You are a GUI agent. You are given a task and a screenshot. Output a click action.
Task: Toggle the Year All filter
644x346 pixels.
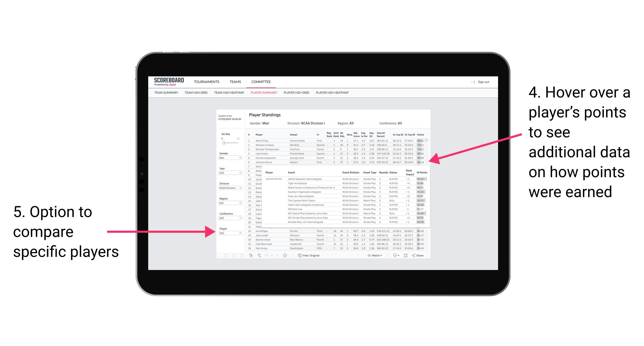[x=230, y=173]
